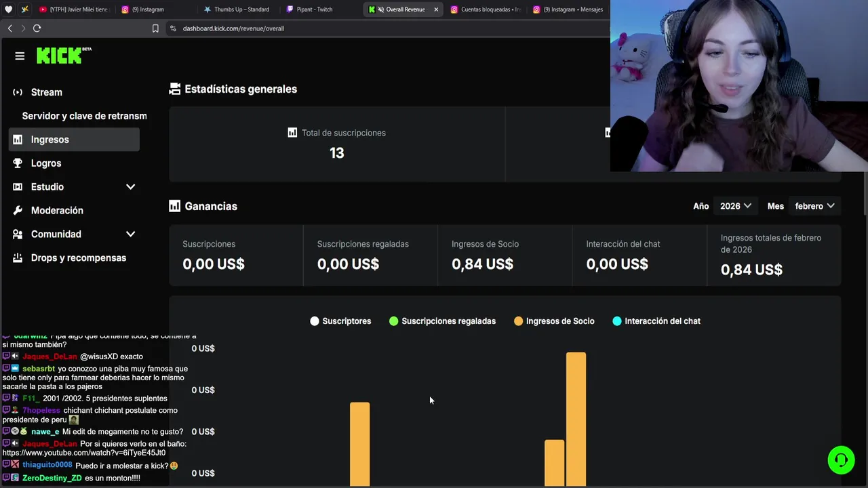Click the Drops y recompensas icon
This screenshot has height=488, width=868.
pos(18,258)
